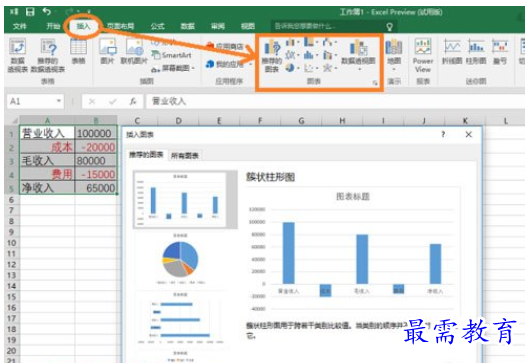Screen dimensions: 525x363
Task: Click the lightbulb Tell Me icon
Action: [389, 26]
